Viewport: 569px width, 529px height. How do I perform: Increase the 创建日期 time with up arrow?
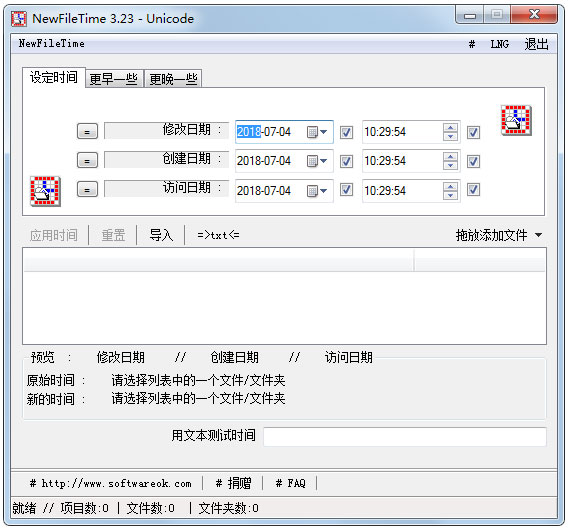[x=450, y=157]
